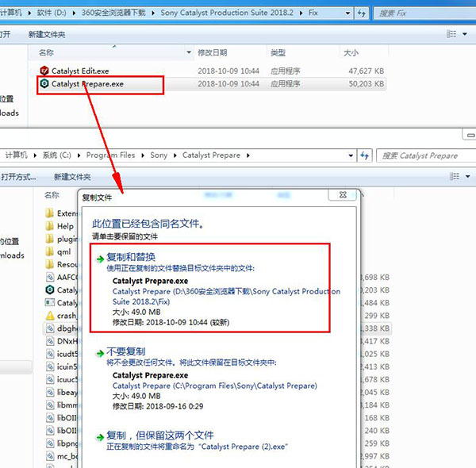Click the 50,203 KB size cell
This screenshot has width=476, height=468.
(366, 84)
